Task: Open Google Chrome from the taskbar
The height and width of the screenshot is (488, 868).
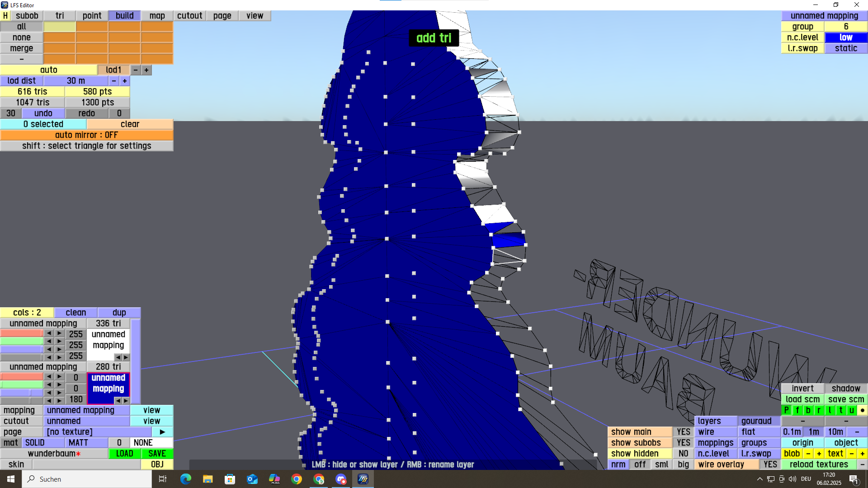Action: click(x=297, y=479)
